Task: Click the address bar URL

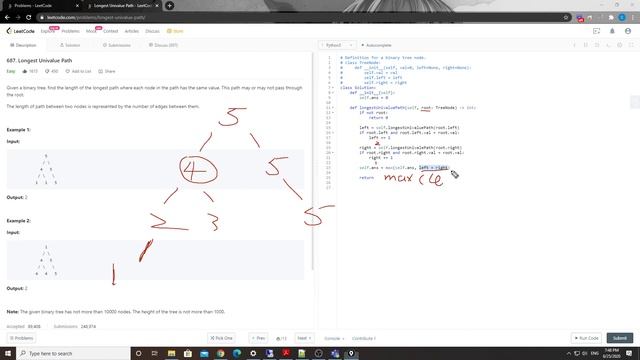Action: pyautogui.click(x=96, y=18)
